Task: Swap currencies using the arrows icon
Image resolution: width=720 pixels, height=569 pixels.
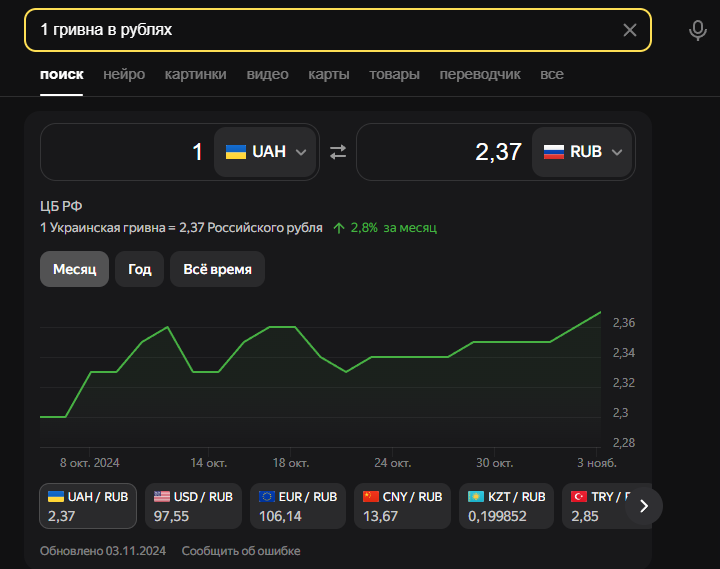Action: [338, 152]
